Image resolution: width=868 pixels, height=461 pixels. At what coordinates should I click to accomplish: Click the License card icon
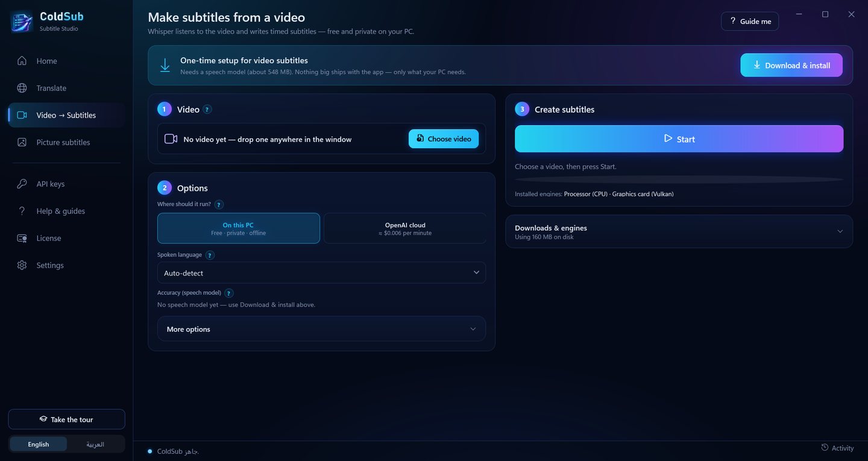tap(22, 238)
